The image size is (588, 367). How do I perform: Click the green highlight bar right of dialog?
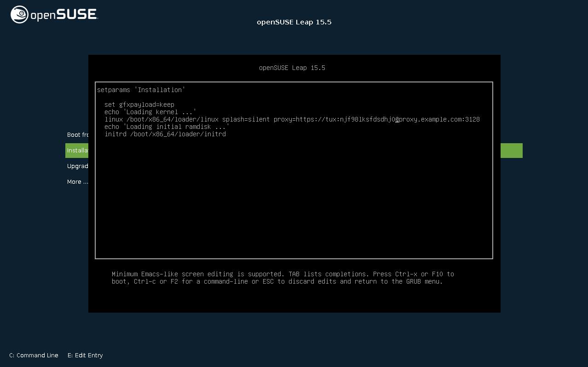pos(511,151)
